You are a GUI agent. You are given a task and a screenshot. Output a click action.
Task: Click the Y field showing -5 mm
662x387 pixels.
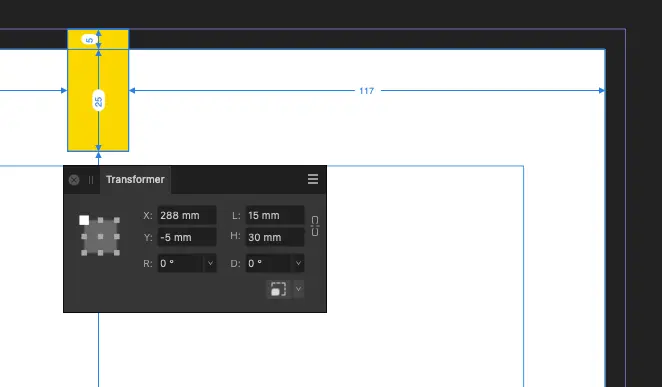tap(187, 237)
